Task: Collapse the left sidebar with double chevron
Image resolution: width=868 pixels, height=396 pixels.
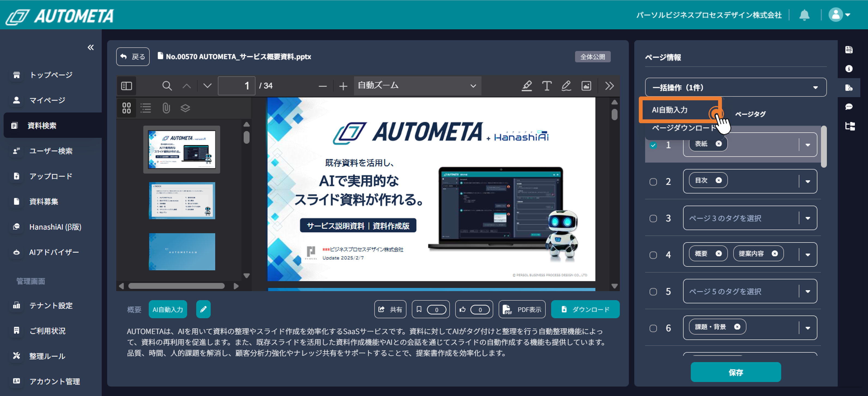Action: tap(91, 47)
